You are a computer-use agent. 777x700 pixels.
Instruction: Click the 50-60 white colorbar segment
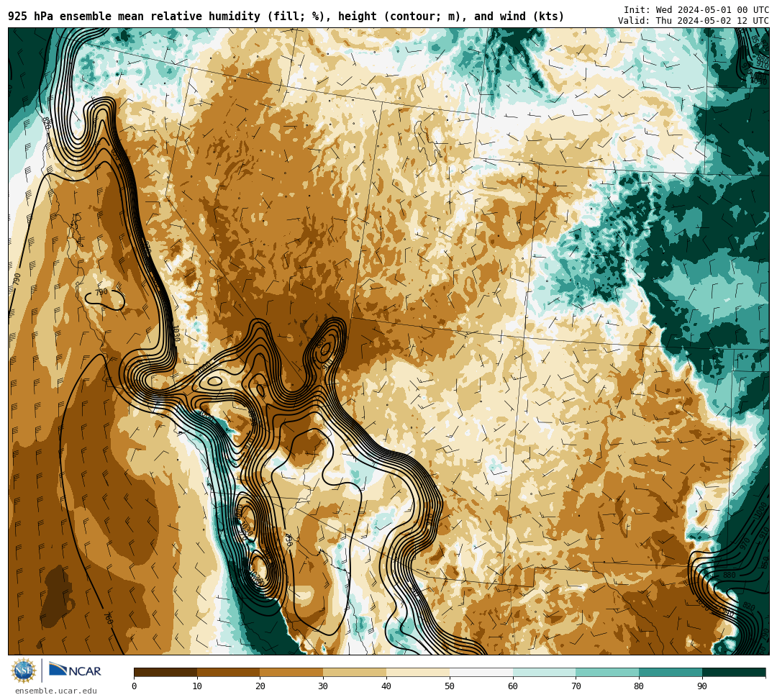[481, 672]
